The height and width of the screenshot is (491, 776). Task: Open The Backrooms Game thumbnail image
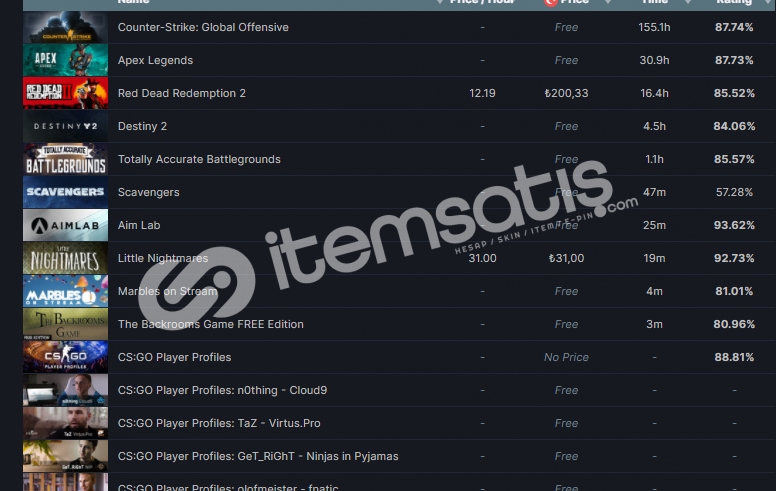pos(65,324)
